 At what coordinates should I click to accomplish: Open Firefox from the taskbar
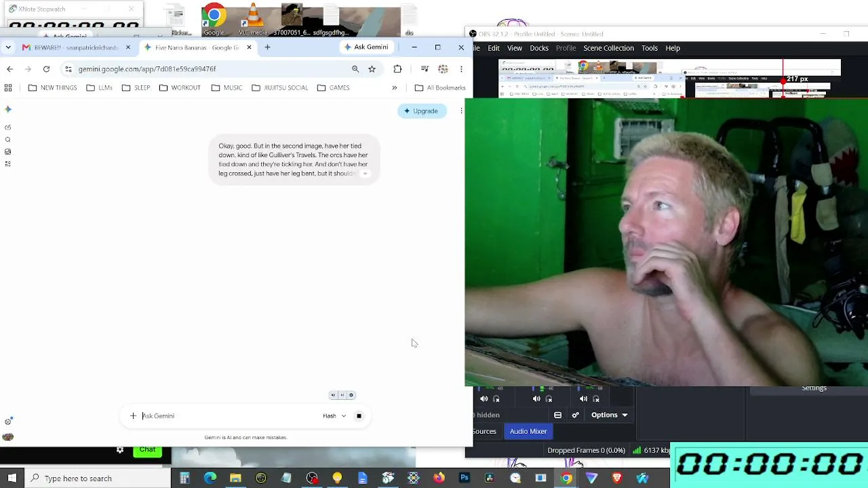coord(439,478)
